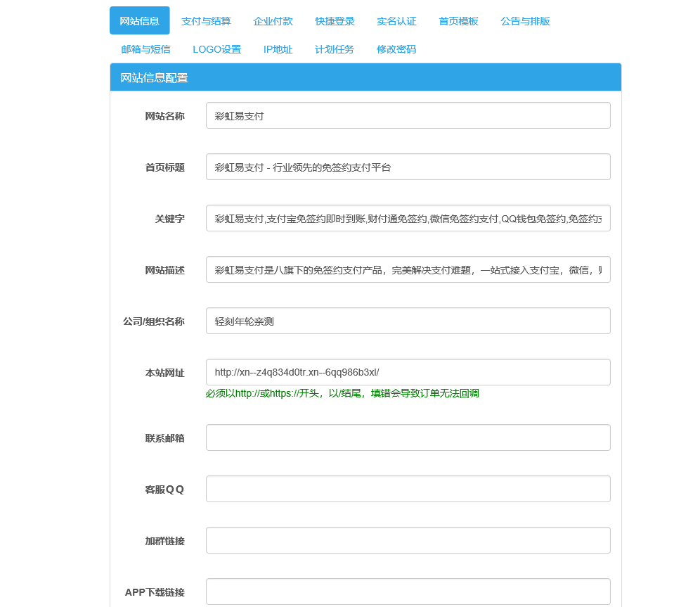This screenshot has height=607, width=700.
Task: Edit the 网站描述 field
Action: (408, 269)
